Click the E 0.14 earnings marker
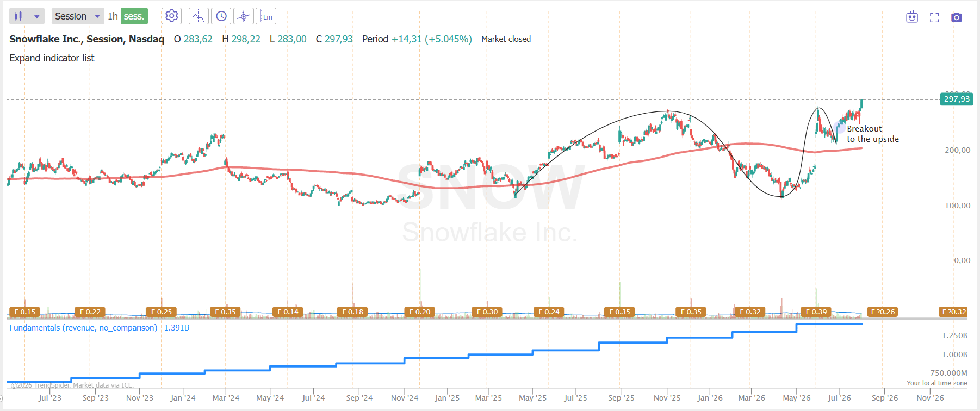Viewport: 980px width, 411px height. click(288, 312)
